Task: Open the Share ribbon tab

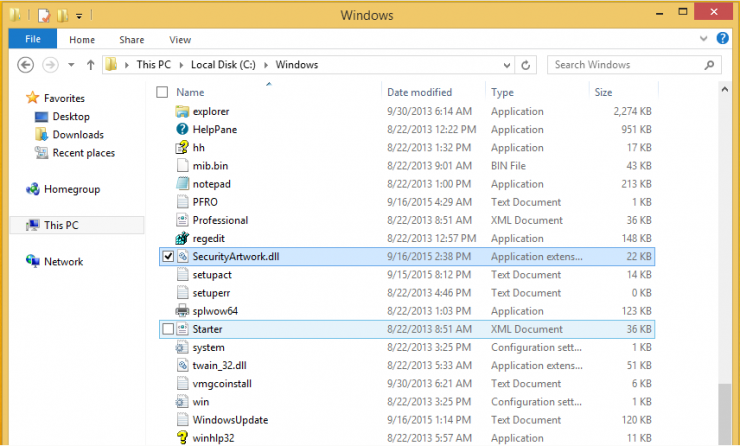Action: point(132,40)
